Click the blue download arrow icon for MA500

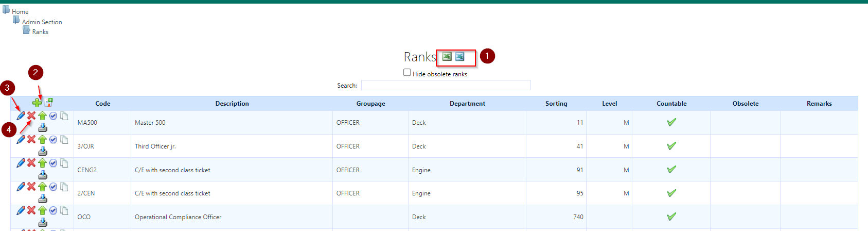[x=43, y=127]
